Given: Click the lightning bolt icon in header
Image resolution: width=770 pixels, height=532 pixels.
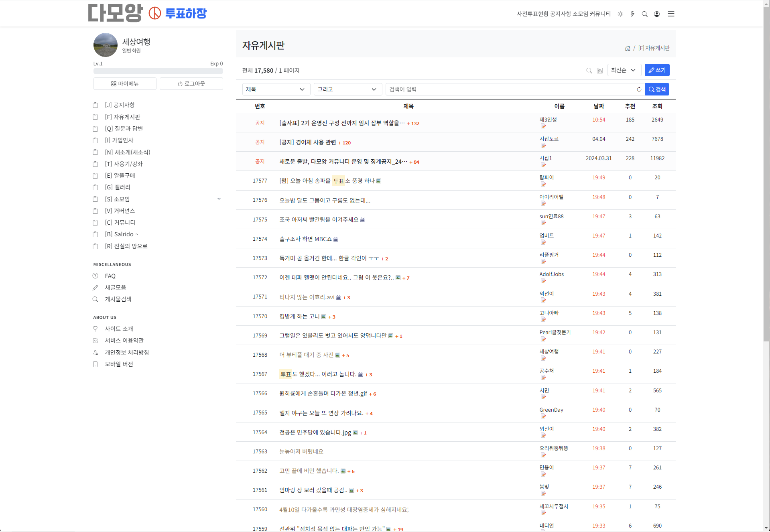Looking at the screenshot, I should coord(632,14).
